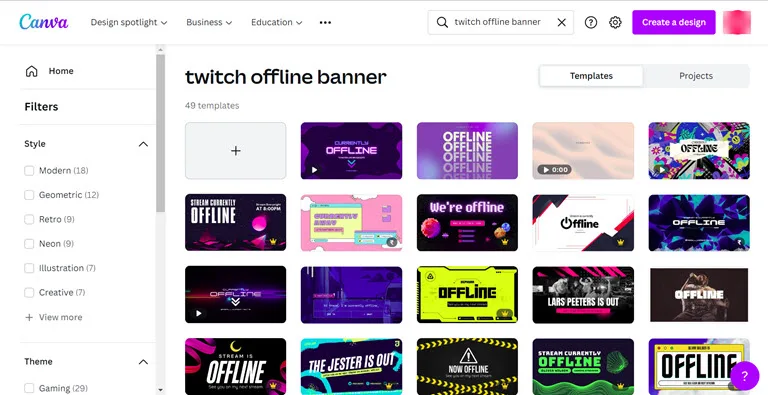Check the Illustration style filter
The height and width of the screenshot is (395, 768).
tap(29, 268)
